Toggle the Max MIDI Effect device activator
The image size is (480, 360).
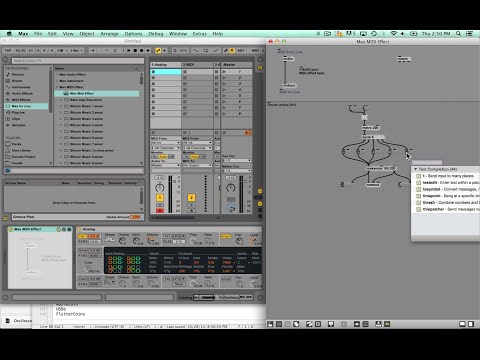click(x=10, y=229)
